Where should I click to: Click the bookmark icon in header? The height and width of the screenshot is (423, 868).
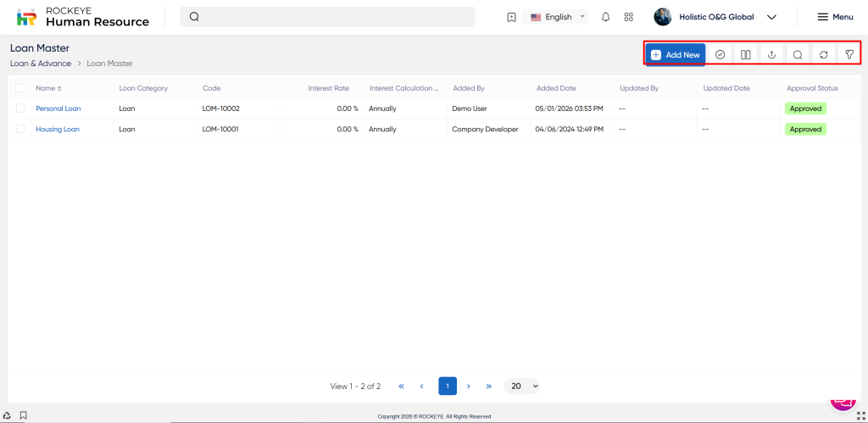click(x=511, y=17)
